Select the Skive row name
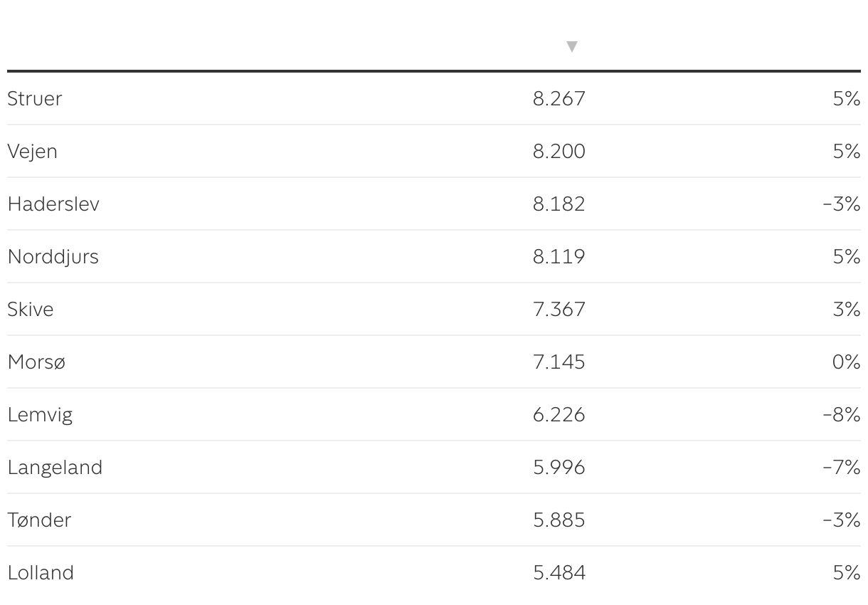Screen dimensions: 868x605 (31, 310)
